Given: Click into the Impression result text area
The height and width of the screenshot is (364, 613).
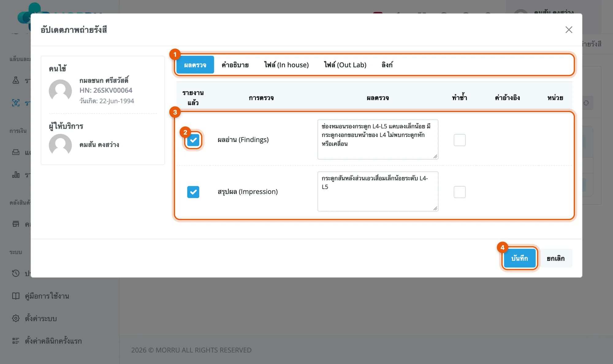Looking at the screenshot, I should pyautogui.click(x=378, y=191).
